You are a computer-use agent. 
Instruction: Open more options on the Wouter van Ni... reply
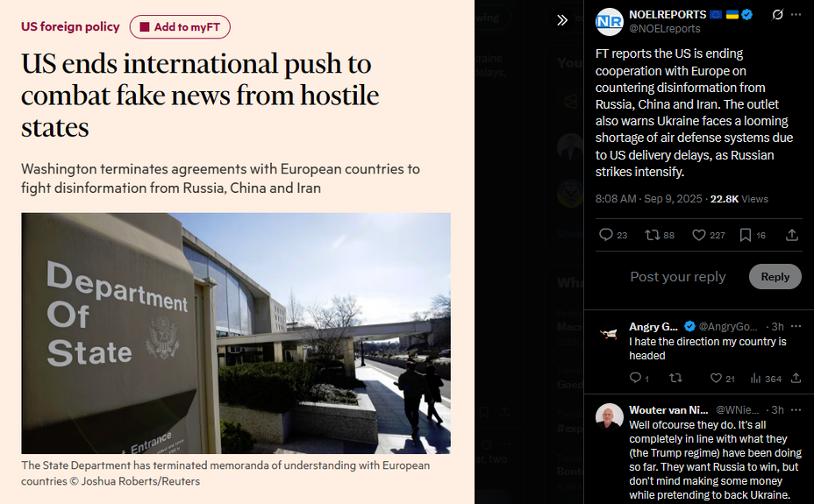796,409
